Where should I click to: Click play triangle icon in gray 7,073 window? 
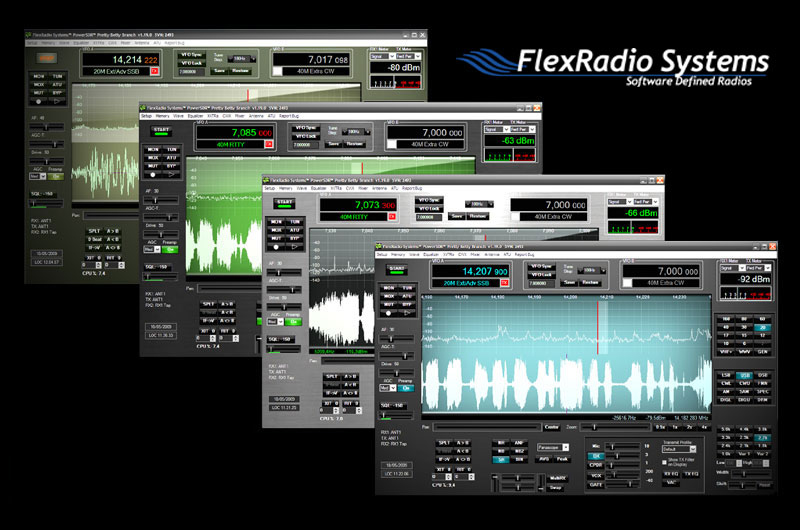pos(294,247)
